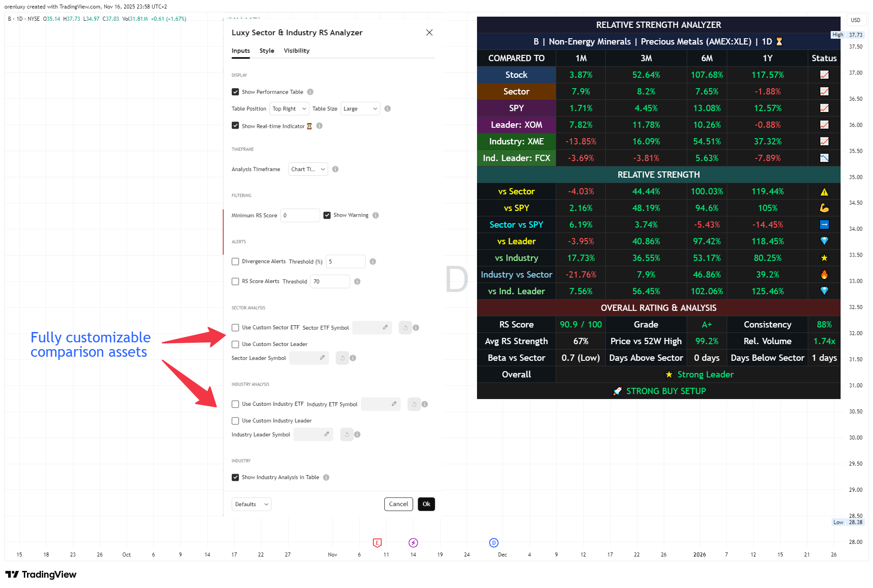The height and width of the screenshot is (588, 873).
Task: Click info icon next to Analysis Timeframe
Action: coord(335,169)
